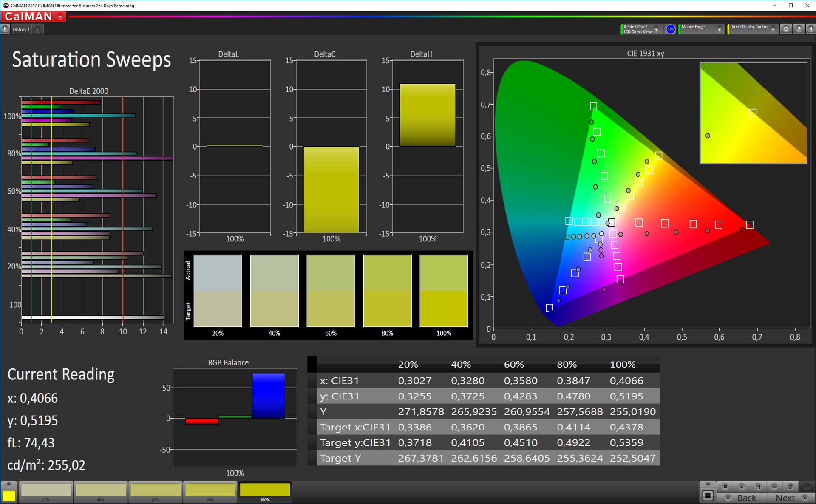Click the blue 195 meter indicator
816x504 pixels.
(671, 29)
